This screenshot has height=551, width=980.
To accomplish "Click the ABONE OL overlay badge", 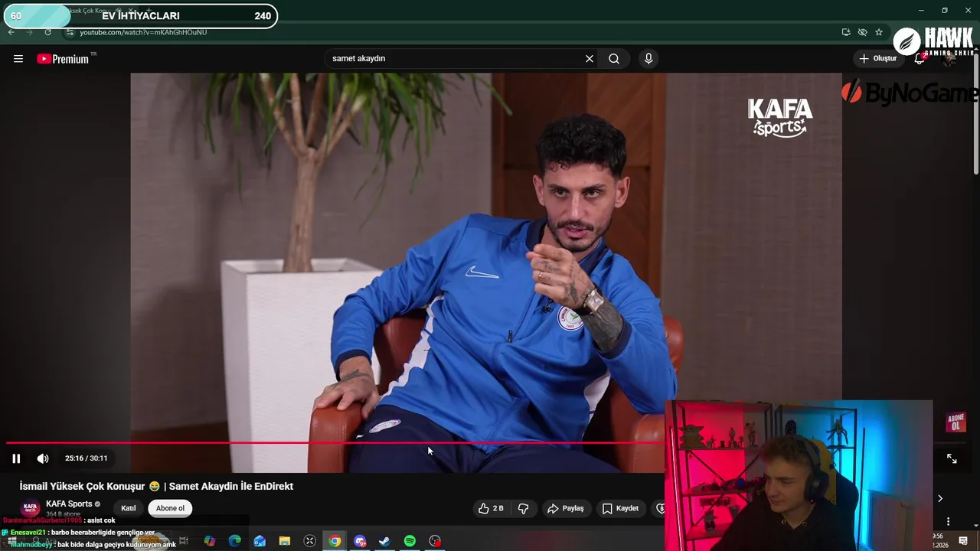I will click(x=956, y=422).
